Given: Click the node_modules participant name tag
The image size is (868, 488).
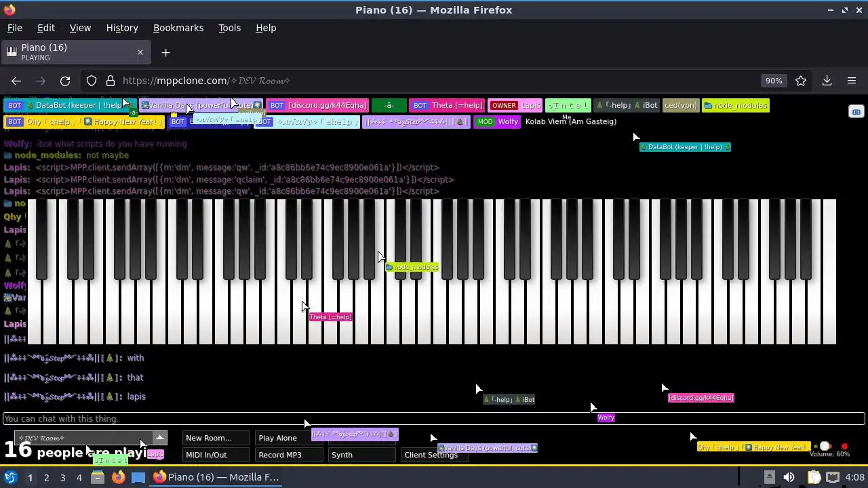Looking at the screenshot, I should (736, 105).
